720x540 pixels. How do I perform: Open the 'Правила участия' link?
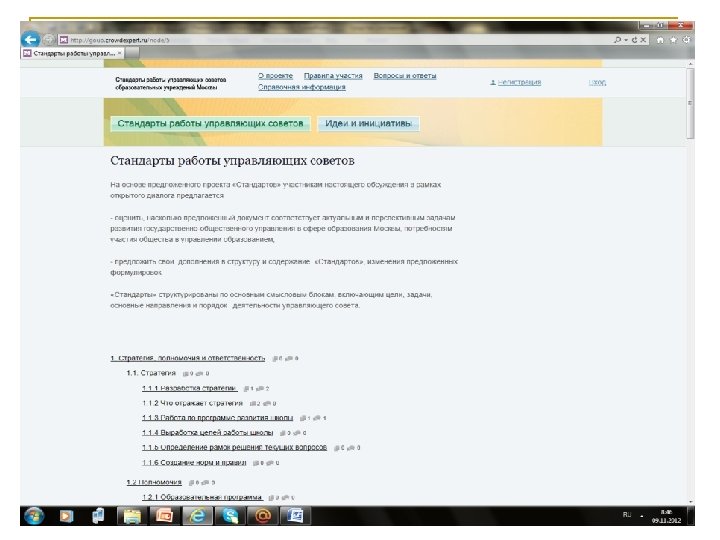(x=333, y=76)
